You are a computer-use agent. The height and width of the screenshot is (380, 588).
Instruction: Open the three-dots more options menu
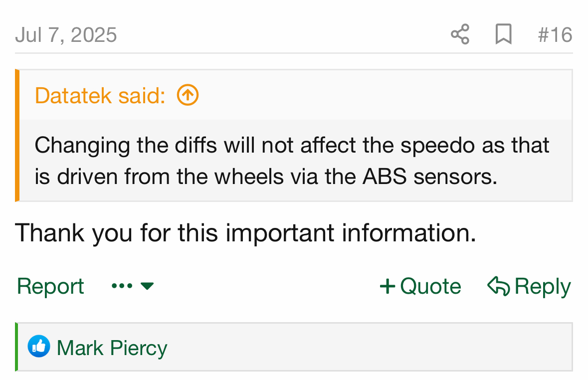122,286
